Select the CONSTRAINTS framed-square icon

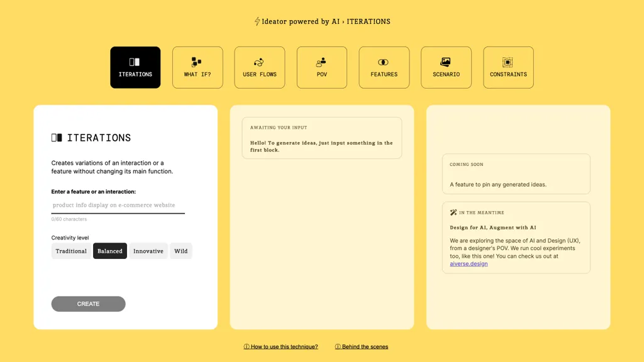point(508,61)
